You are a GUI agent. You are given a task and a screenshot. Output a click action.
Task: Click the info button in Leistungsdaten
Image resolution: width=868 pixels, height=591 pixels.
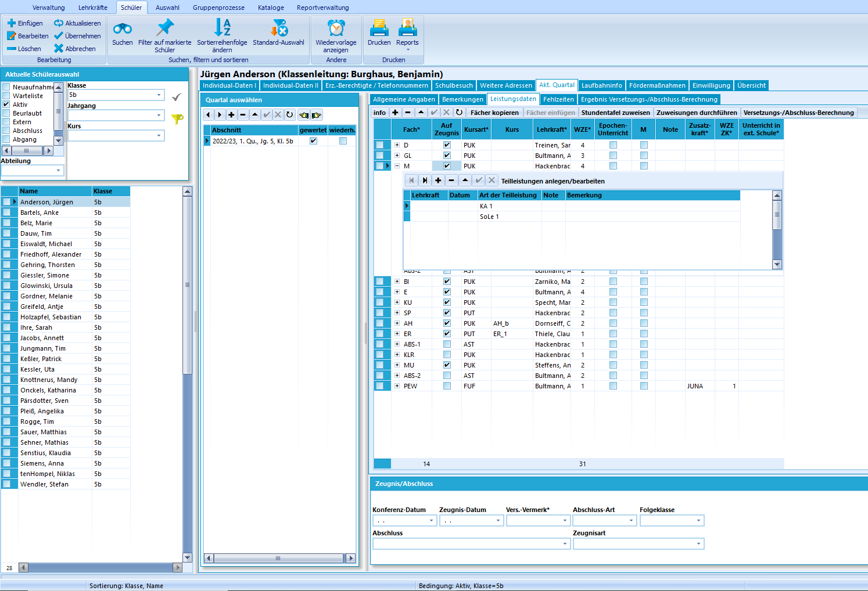(379, 113)
